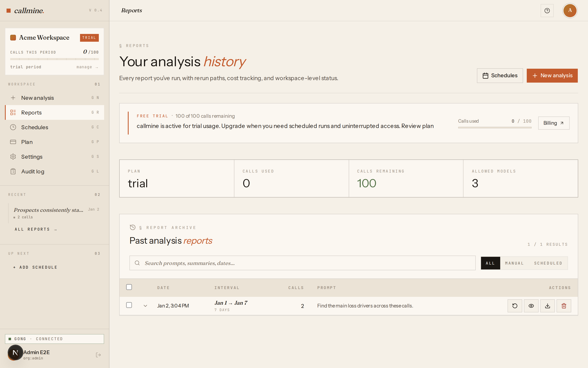Screen dimensions: 588x368
Task: Download the Jan 2 report
Action: point(547,306)
